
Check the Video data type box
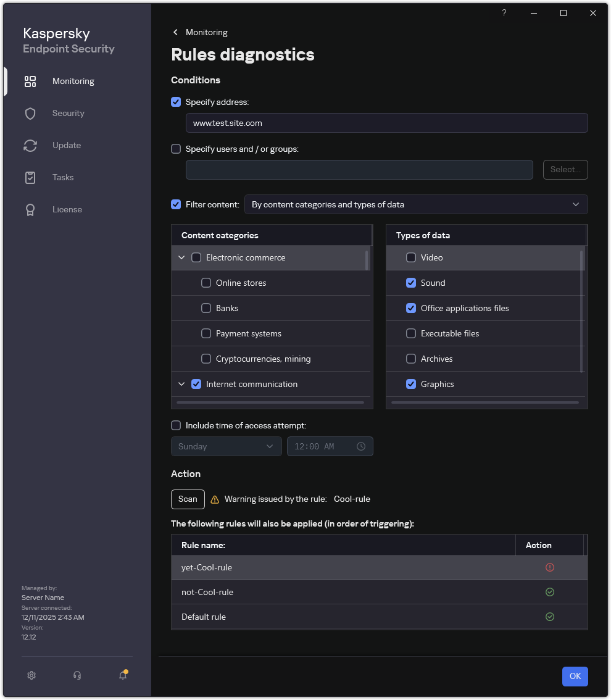[411, 257]
